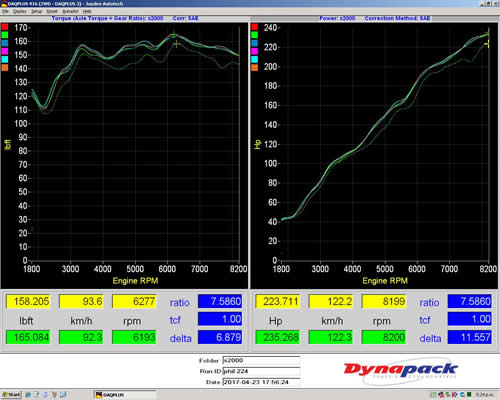Click the Dynapack logo
500x400 pixels.
coord(401,370)
